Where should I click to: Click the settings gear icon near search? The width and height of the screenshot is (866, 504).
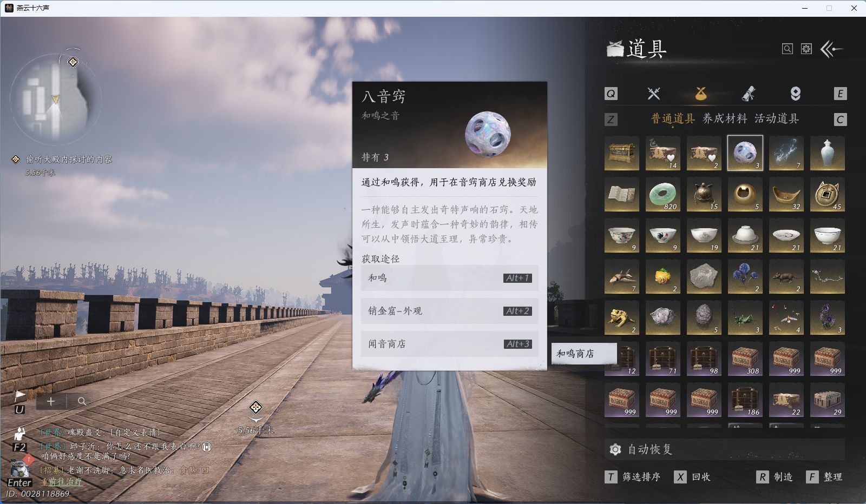806,48
